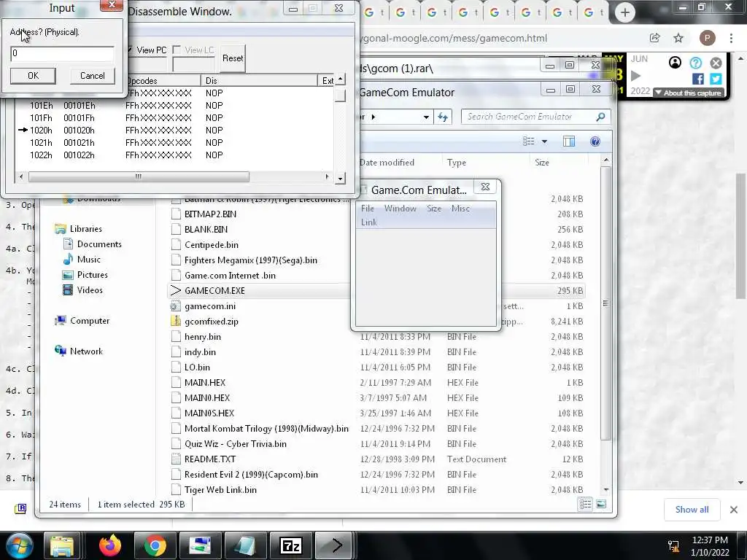Click the change your view icon

click(528, 141)
